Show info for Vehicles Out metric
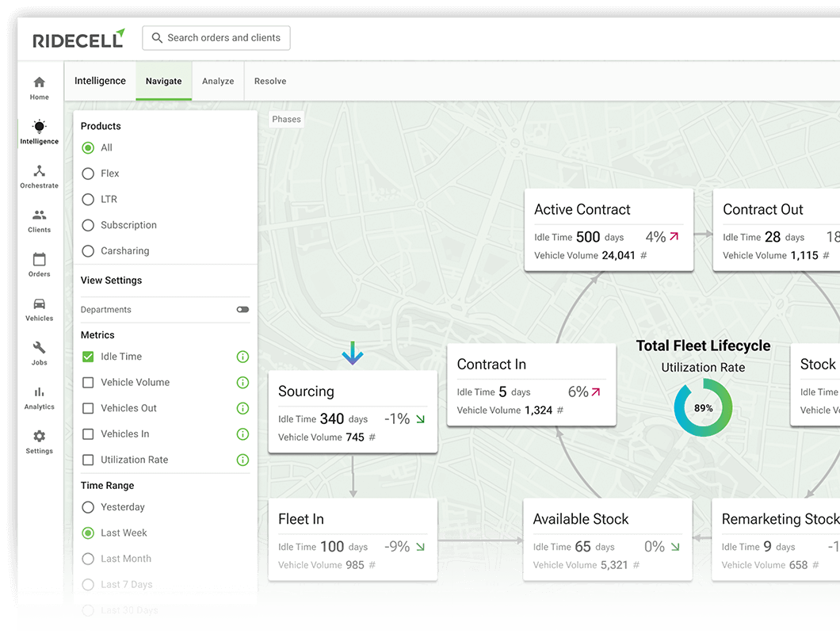 [x=242, y=408]
